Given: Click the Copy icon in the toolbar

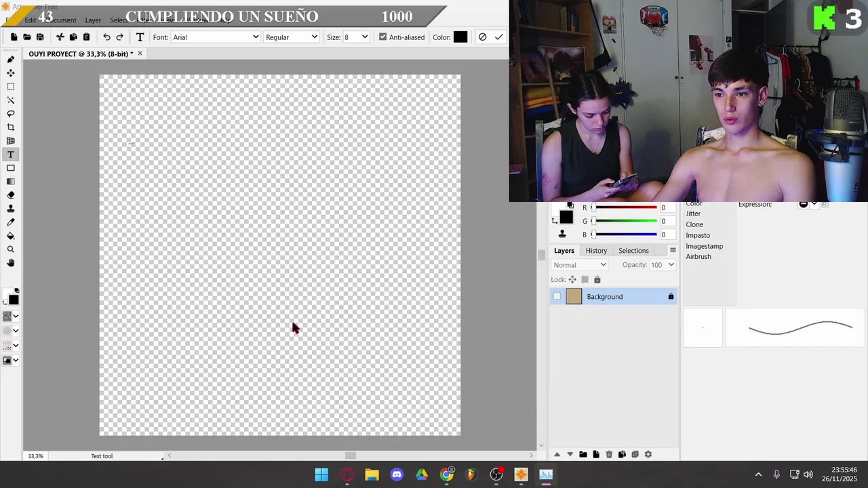Looking at the screenshot, I should point(73,37).
